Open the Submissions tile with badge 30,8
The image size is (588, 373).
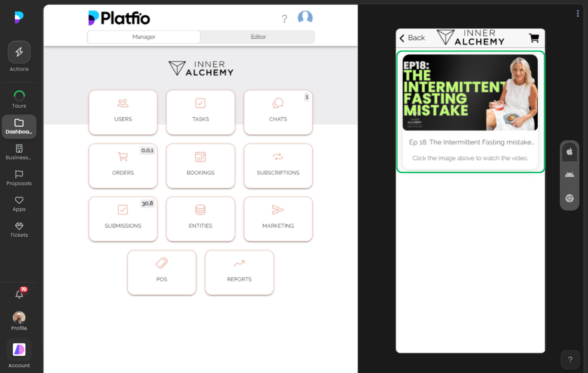coord(123,219)
